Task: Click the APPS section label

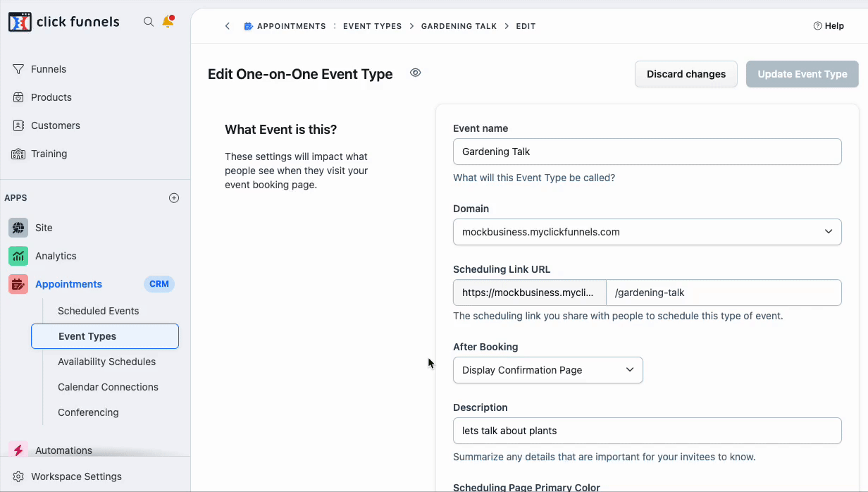Action: [15, 198]
